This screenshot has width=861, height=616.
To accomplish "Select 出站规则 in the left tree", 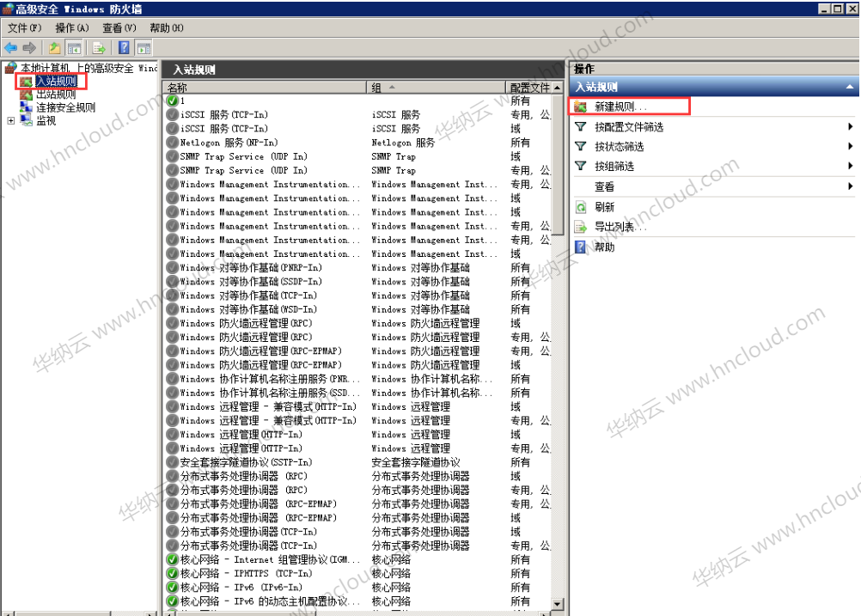I will [56, 95].
